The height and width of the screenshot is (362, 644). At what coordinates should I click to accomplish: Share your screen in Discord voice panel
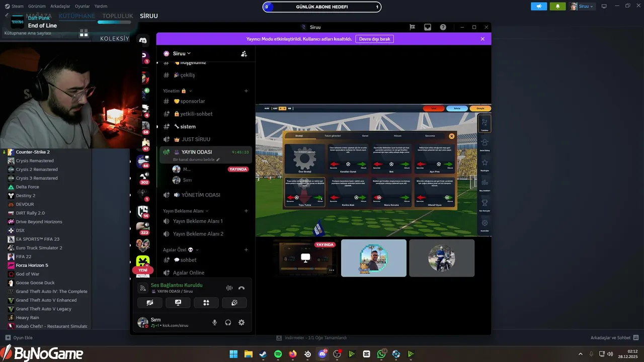tap(178, 303)
